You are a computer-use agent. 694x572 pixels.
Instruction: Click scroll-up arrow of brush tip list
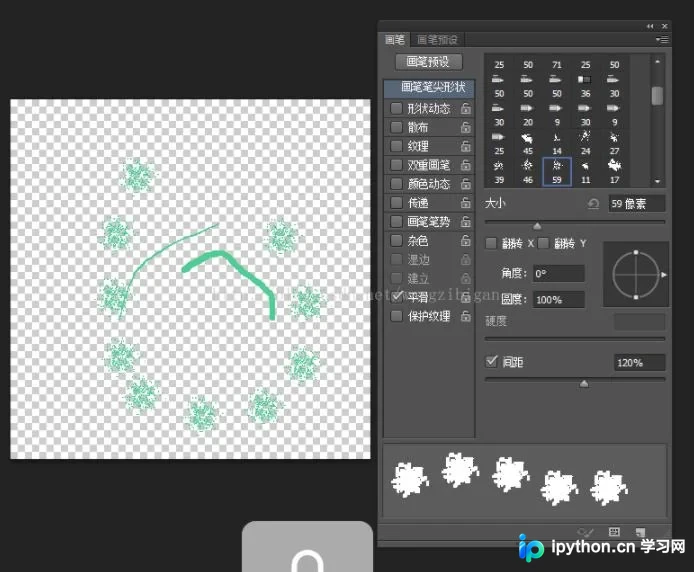[x=657, y=62]
